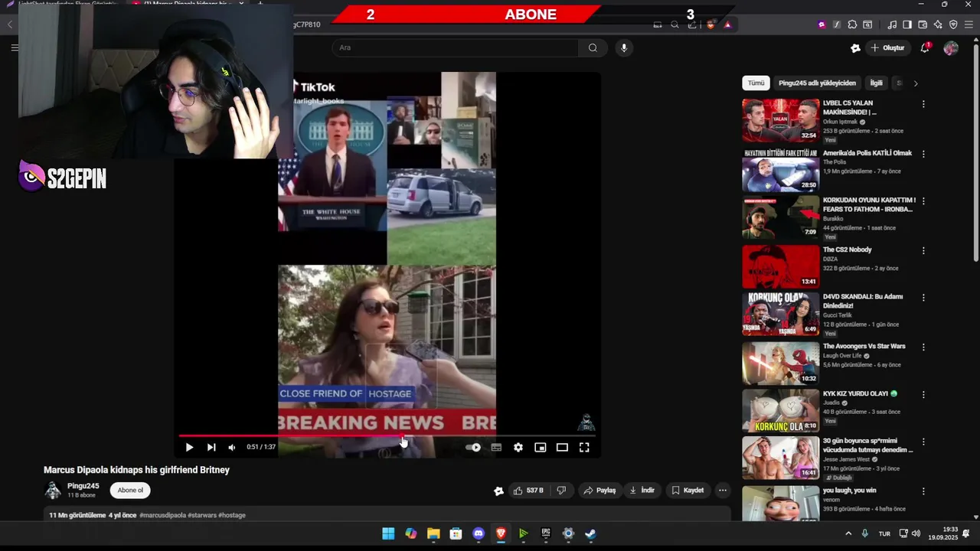Toggle the taskbar microphone tray icon
Viewport: 980px width, 551px height.
[865, 533]
